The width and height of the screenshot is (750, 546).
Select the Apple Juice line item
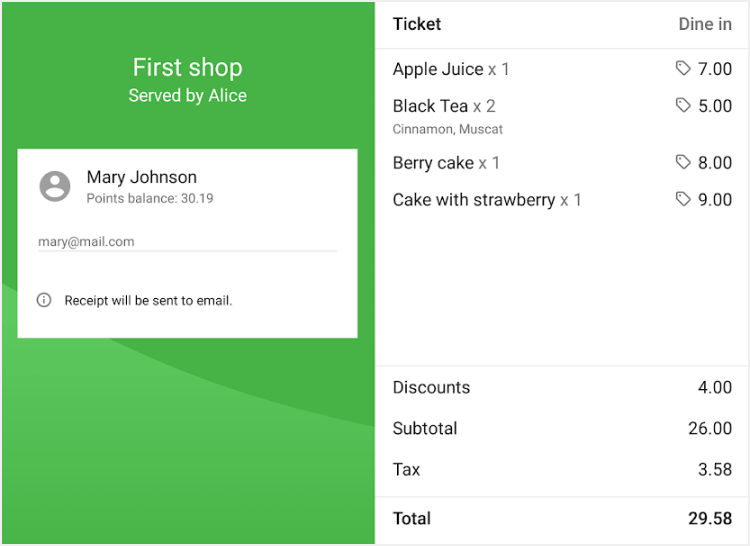(x=451, y=69)
